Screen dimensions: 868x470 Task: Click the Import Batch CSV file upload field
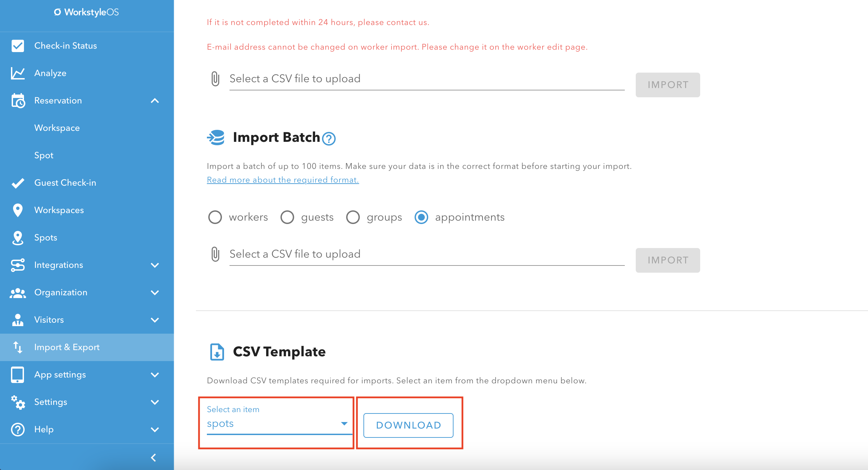point(427,254)
